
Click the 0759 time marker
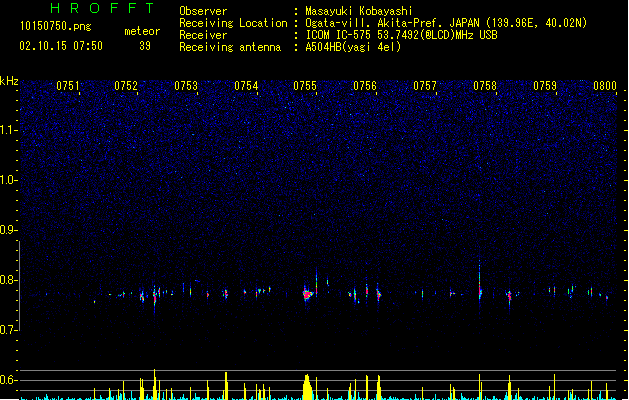coord(545,86)
